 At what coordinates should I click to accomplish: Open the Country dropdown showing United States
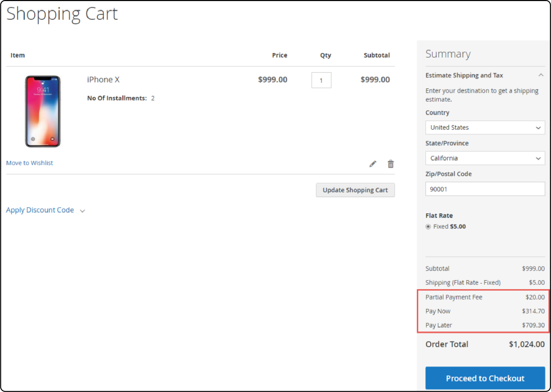[x=485, y=128]
